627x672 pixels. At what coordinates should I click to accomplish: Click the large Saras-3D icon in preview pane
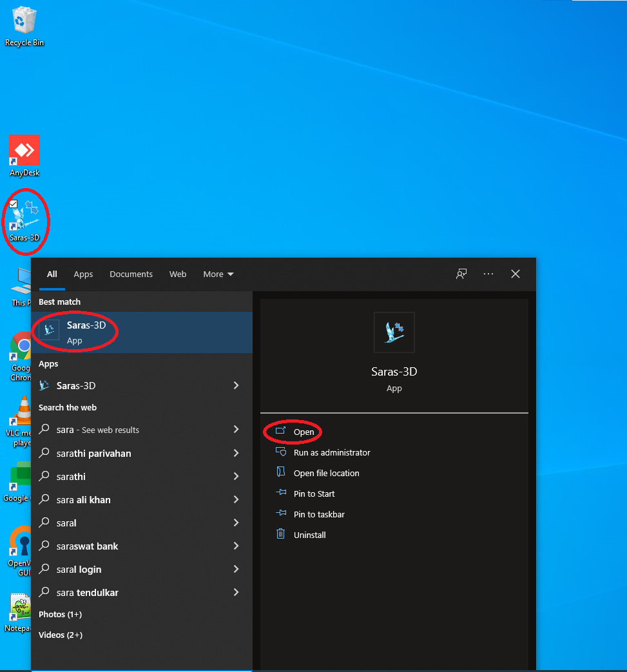pos(394,332)
